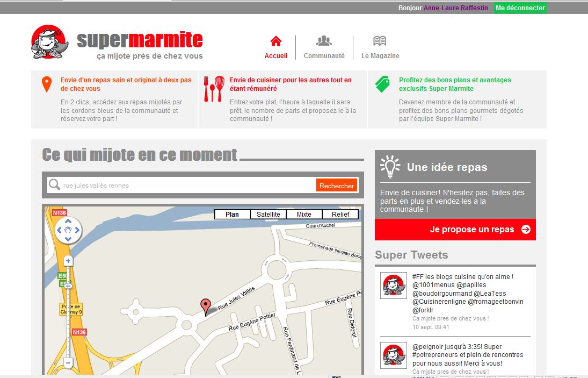Click the 'Rue Eugène Pottier' map label
The height and width of the screenshot is (378, 588).
coord(252,322)
